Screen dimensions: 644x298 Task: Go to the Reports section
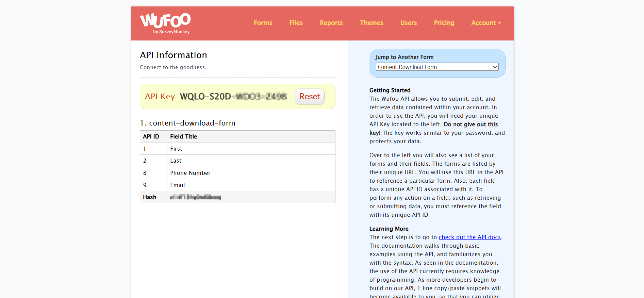pos(331,23)
